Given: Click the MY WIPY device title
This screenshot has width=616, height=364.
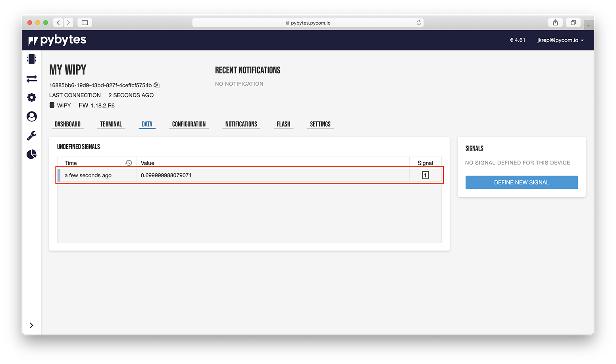Looking at the screenshot, I should (68, 70).
